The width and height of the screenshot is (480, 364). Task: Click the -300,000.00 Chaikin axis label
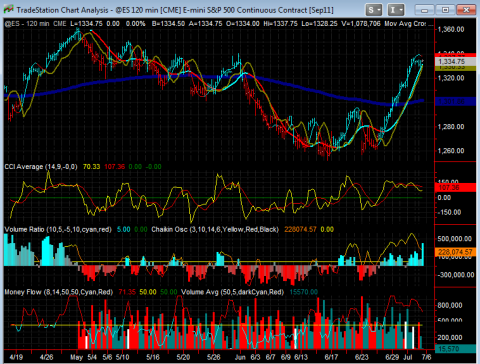(x=456, y=275)
